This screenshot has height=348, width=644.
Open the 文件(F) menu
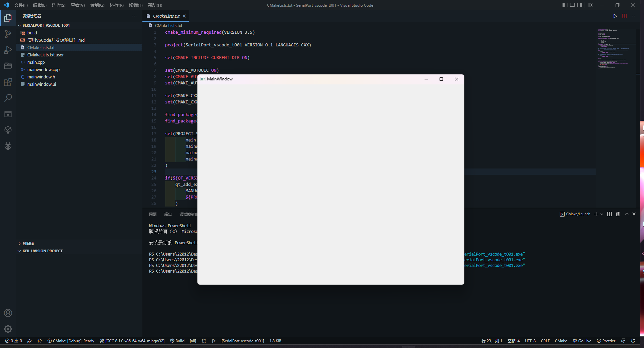(21, 5)
